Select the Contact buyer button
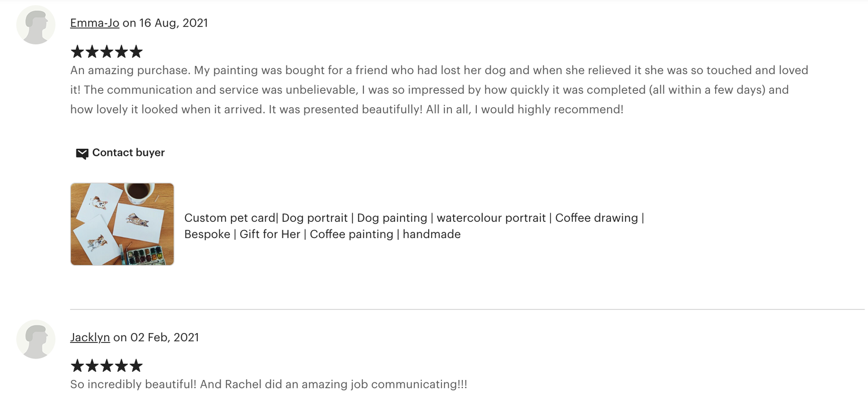The image size is (868, 406). point(120,153)
